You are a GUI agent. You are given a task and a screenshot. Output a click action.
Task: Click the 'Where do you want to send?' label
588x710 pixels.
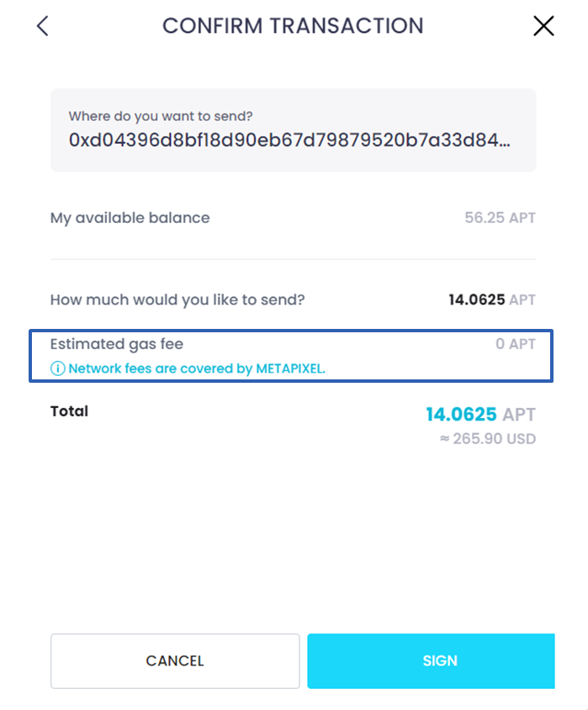tap(161, 116)
